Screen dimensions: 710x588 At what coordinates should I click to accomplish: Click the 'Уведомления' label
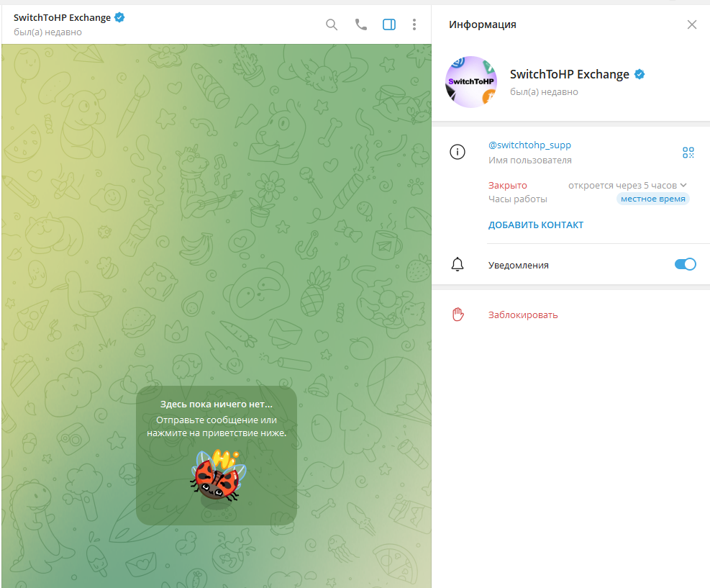tap(519, 266)
